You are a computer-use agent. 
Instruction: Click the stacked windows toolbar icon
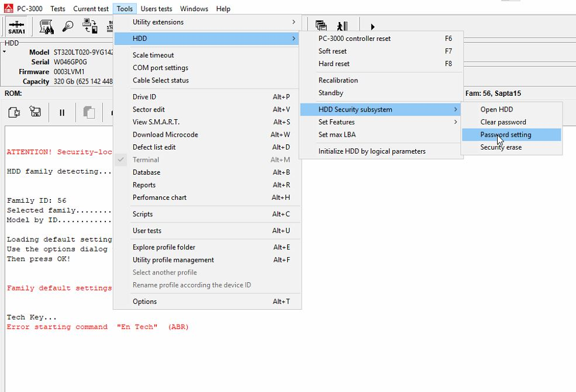coord(321,26)
